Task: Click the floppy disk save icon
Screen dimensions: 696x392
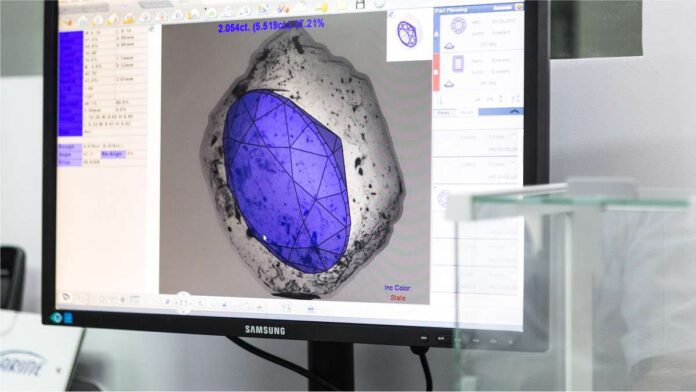Action: click(360, 4)
